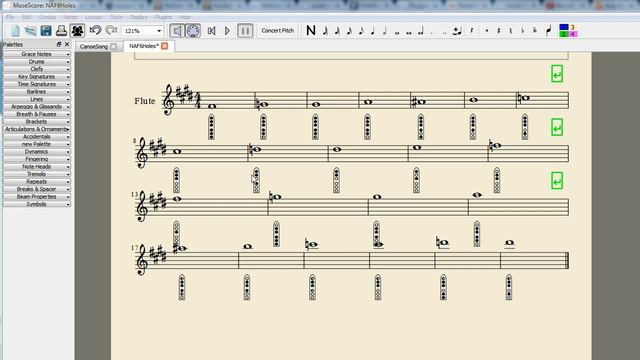Screen dimensions: 640x360
Task: Close the CanoeSong tab with its small box
Action: (x=113, y=47)
